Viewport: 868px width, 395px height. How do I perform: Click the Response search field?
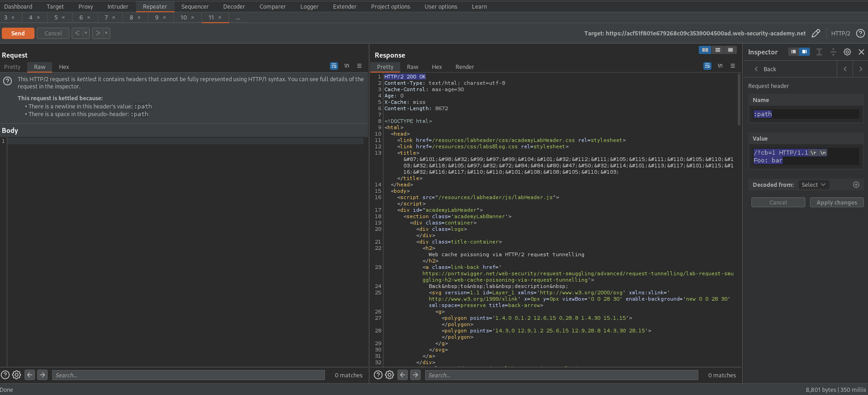click(x=561, y=375)
